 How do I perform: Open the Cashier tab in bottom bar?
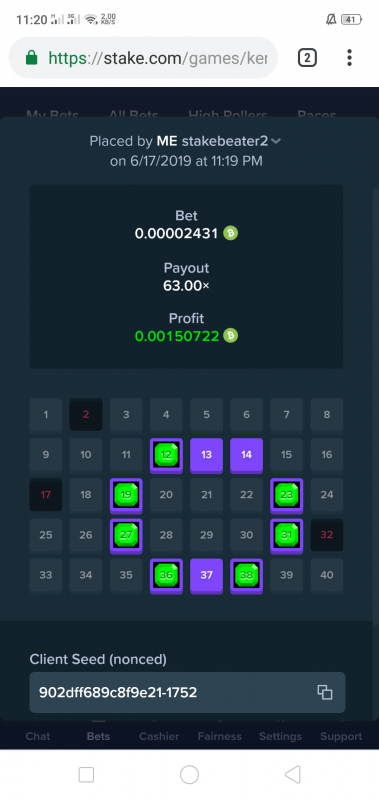[x=159, y=736]
